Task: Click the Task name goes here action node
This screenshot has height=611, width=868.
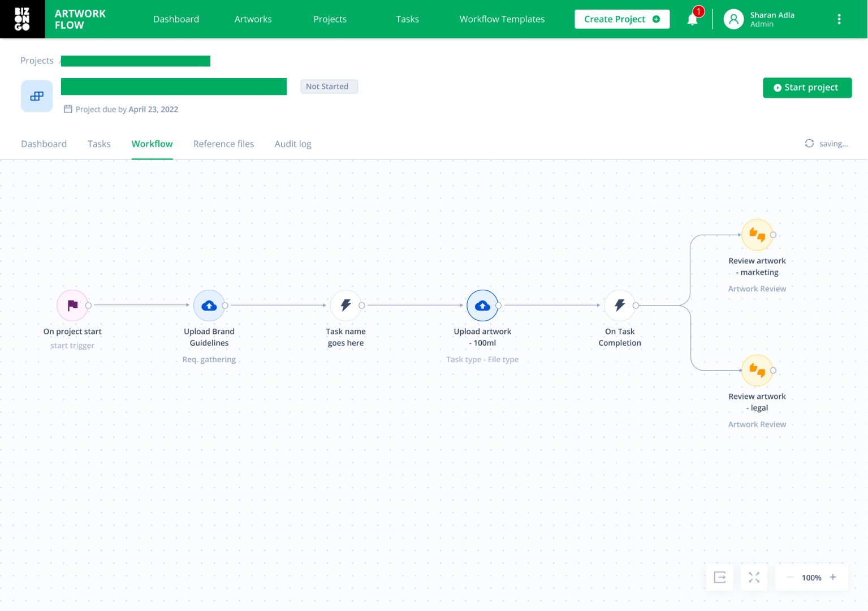Action: [x=346, y=305]
